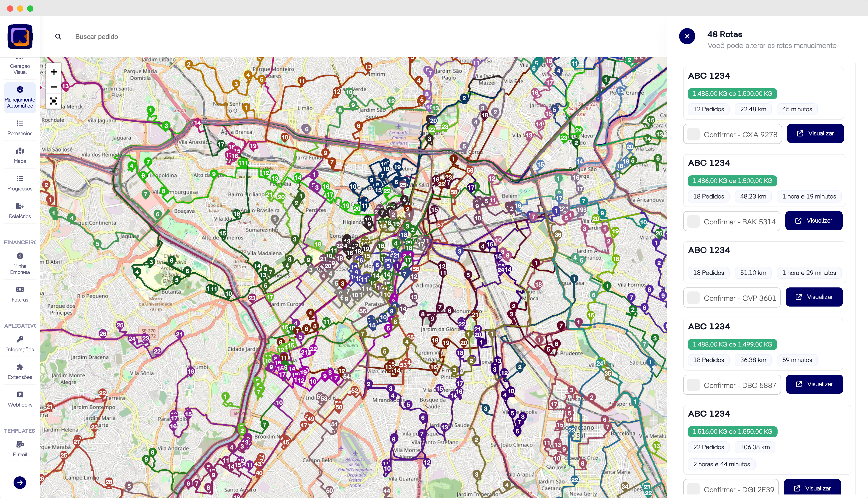Click the APLICATIVO section label
868x498 pixels.
(x=20, y=326)
